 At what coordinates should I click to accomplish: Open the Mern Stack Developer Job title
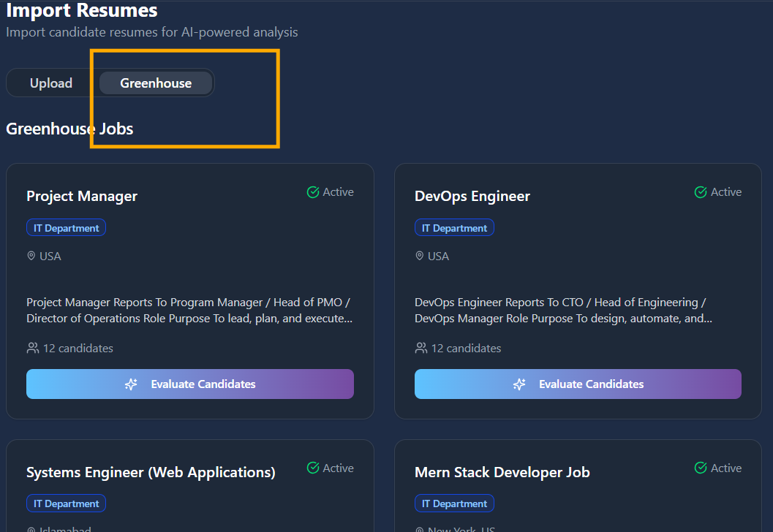click(502, 472)
